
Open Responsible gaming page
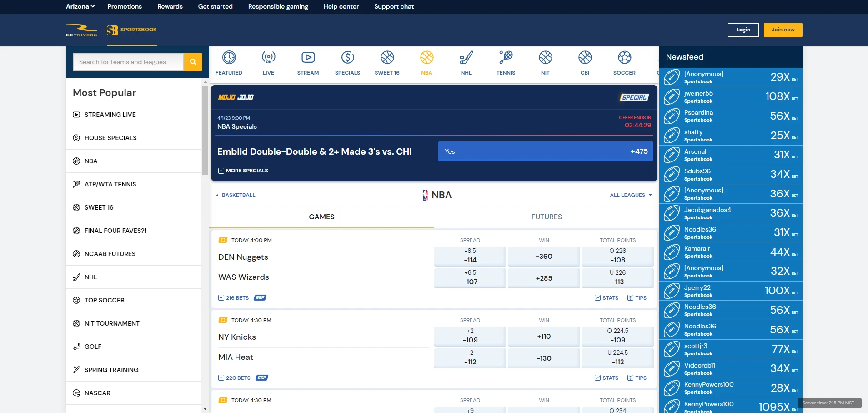click(278, 6)
